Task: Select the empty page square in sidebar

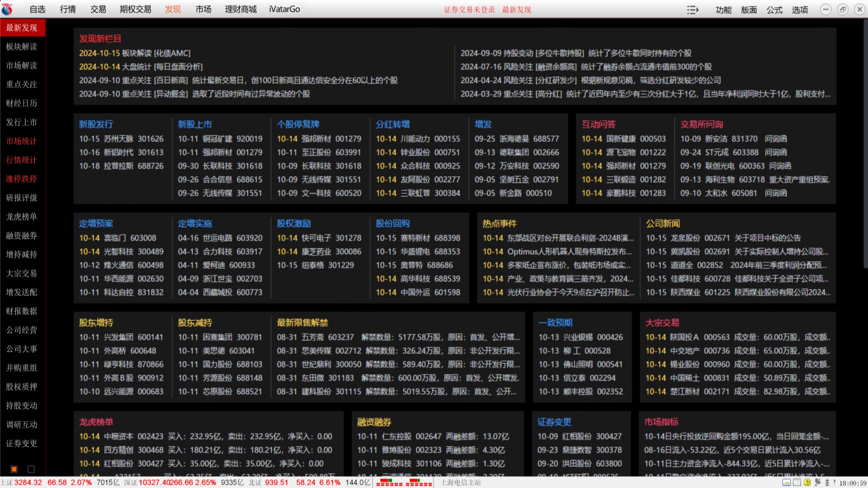Action: (x=31, y=469)
